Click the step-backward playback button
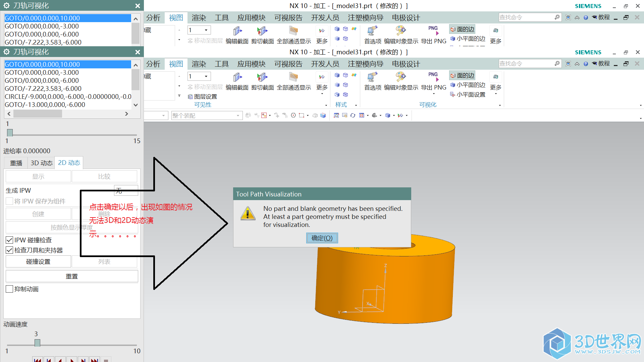The width and height of the screenshot is (644, 362). [x=49, y=360]
